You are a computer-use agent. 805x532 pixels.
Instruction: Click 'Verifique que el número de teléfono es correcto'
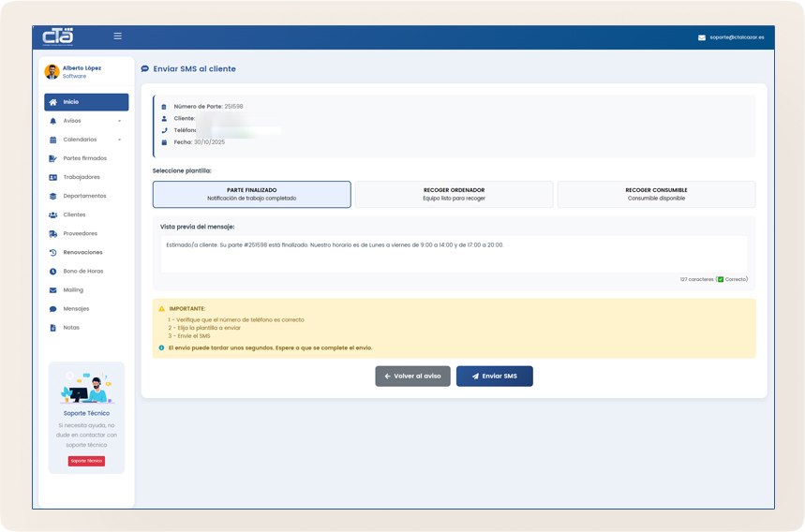point(240,320)
